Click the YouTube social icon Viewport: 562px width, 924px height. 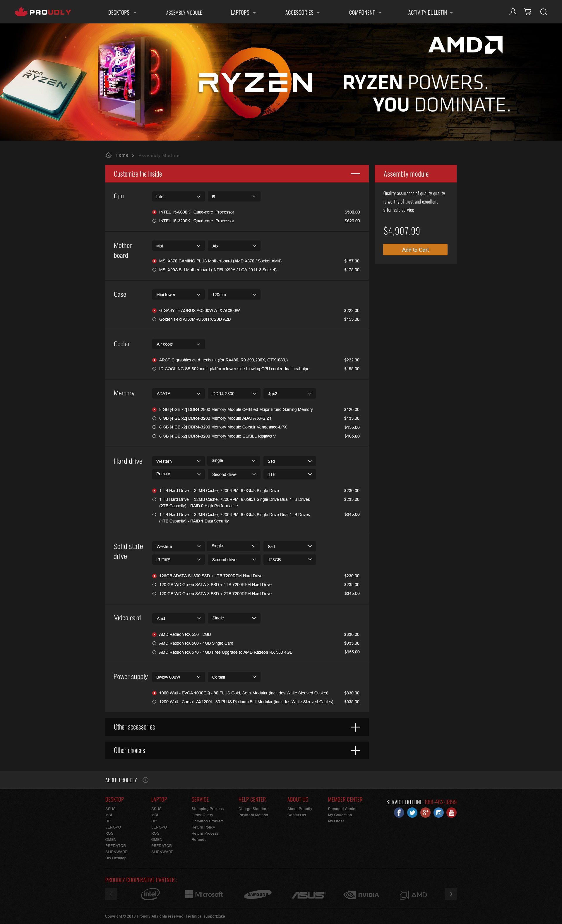point(451,812)
